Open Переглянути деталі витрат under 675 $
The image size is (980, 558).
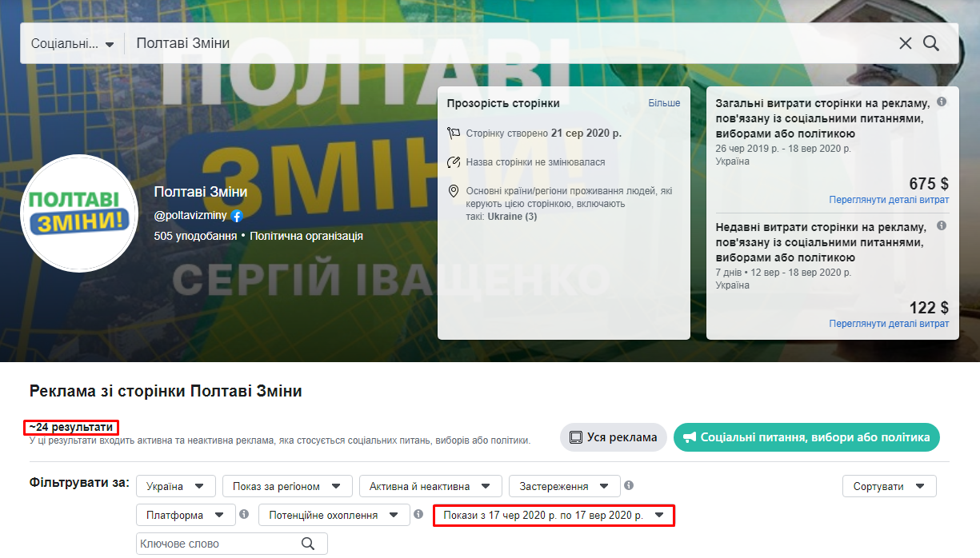(x=889, y=200)
